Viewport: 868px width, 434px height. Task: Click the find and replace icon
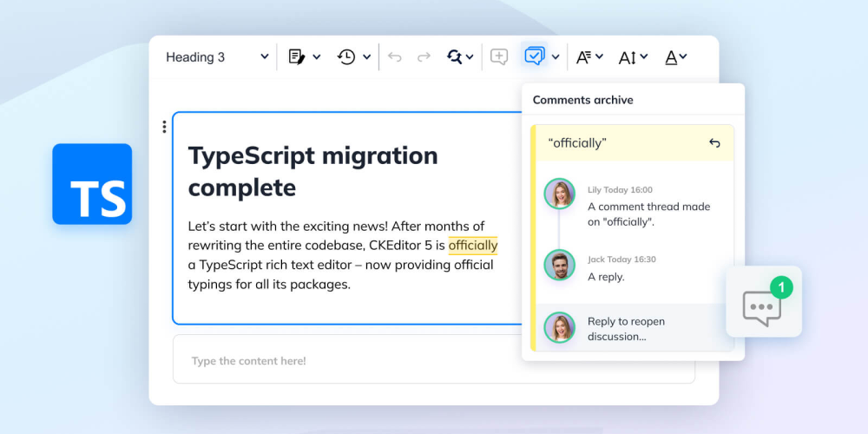[x=455, y=56]
